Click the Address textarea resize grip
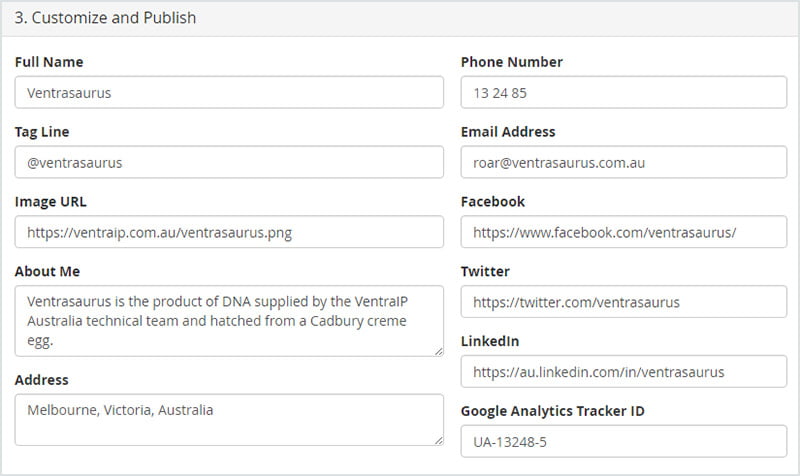The height and width of the screenshot is (476, 800). coord(439,441)
